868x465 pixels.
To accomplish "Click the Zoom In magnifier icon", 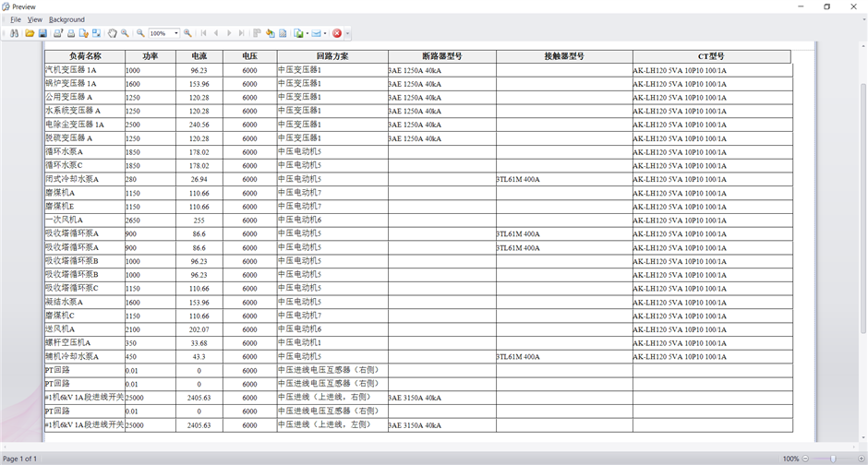I will tap(187, 33).
